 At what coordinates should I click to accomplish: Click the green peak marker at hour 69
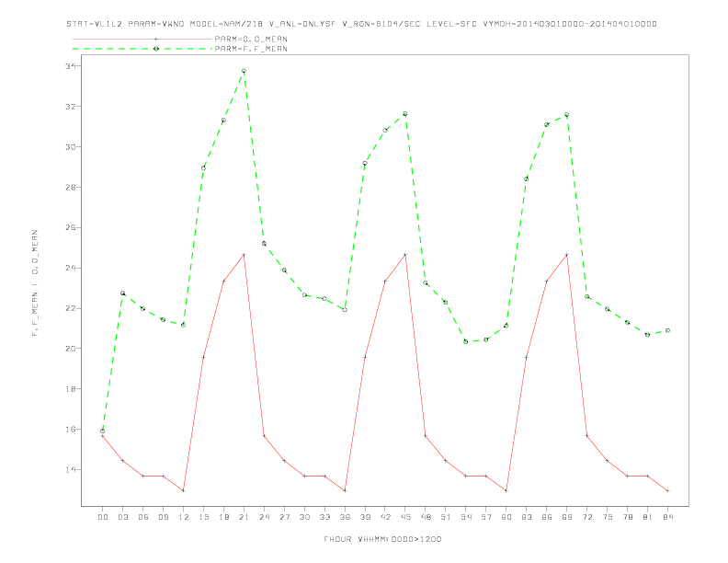(567, 115)
